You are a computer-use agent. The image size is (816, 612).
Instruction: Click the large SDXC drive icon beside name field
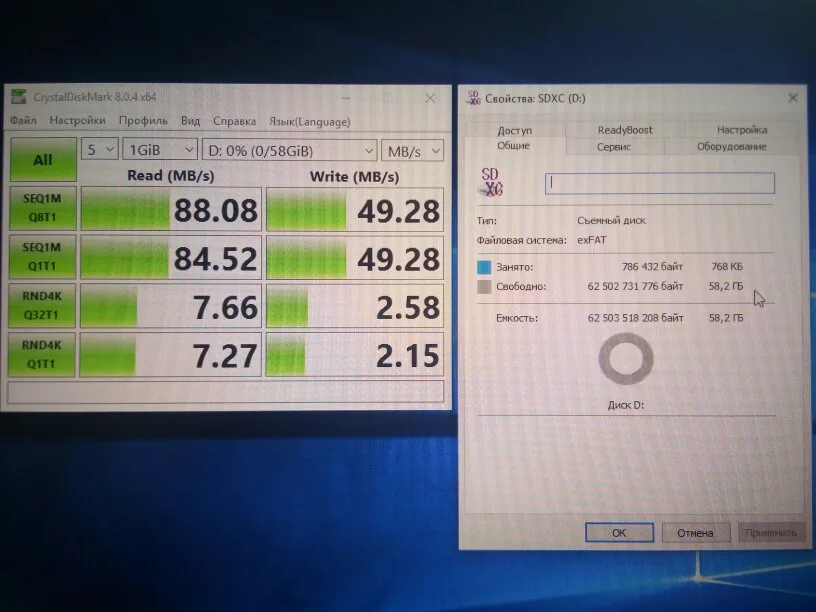[491, 182]
